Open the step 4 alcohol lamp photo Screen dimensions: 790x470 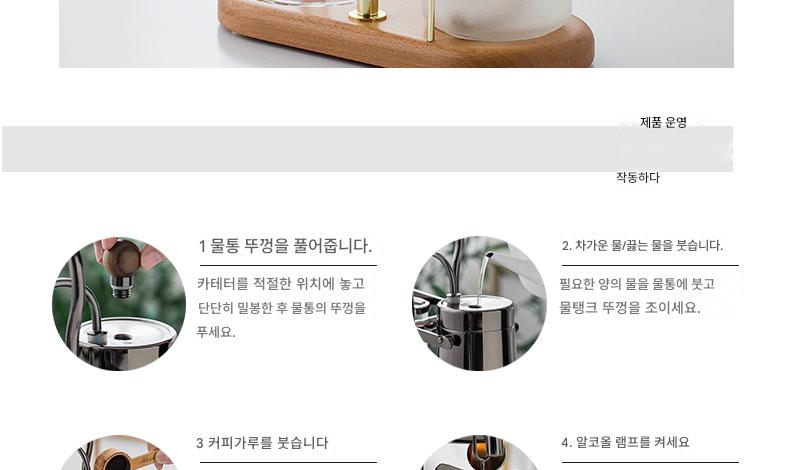(480, 452)
